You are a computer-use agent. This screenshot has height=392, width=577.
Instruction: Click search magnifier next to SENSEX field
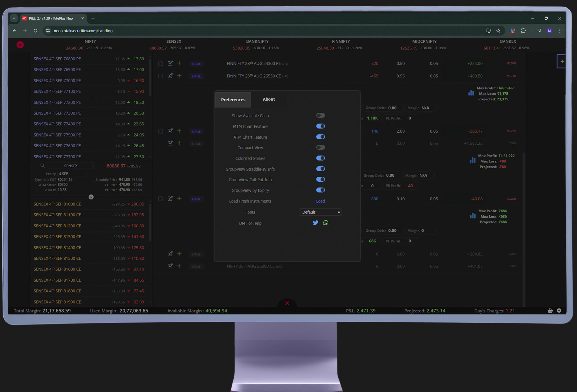pyautogui.click(x=42, y=166)
